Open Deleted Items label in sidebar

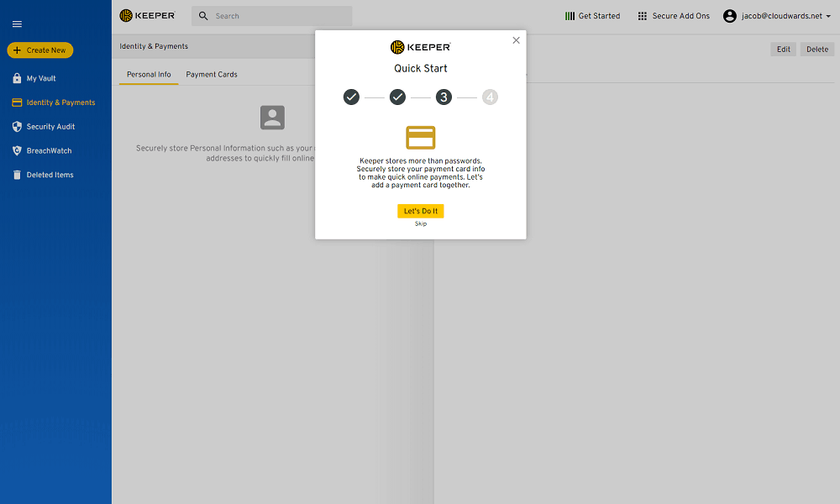50,175
